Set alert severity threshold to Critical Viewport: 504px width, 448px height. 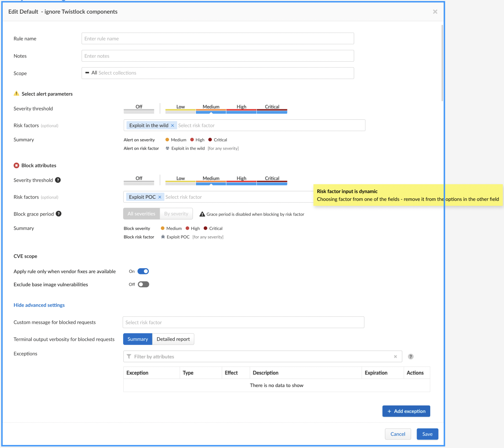(272, 109)
